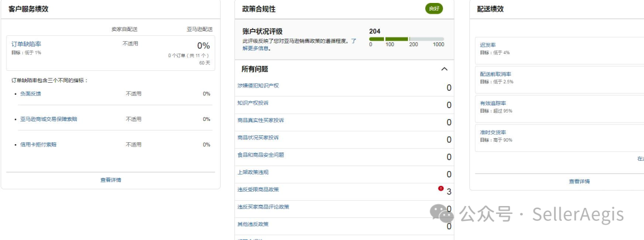Open 知识产权投诉 issue link
Screen dimensions: 644x240
[253, 102]
